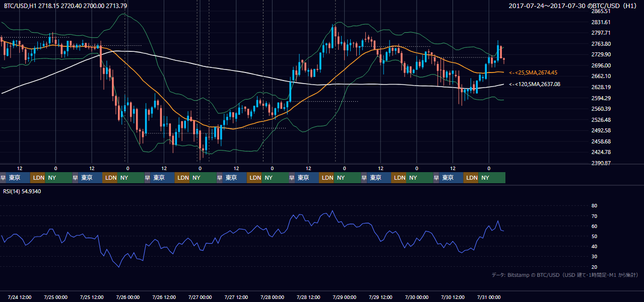Viewport: 644px width, 302px height.
Task: Select the 120 SMA label reading 2637.08
Action: click(535, 84)
